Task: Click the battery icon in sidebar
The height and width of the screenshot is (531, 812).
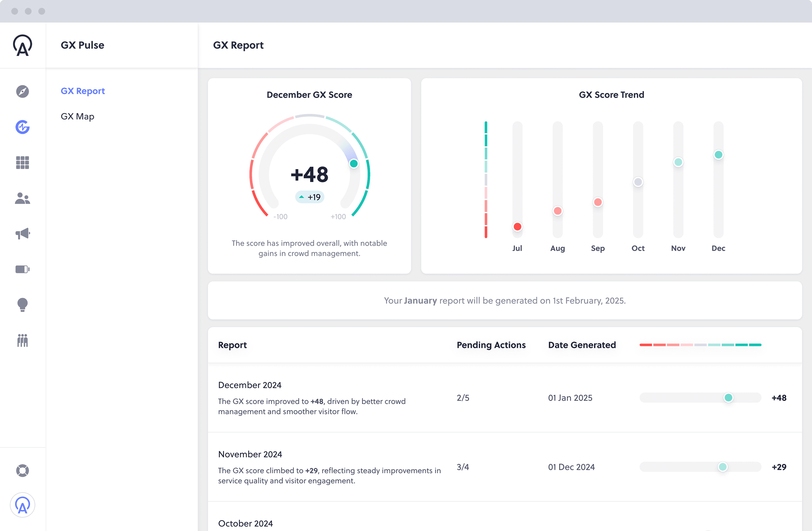Action: click(23, 269)
